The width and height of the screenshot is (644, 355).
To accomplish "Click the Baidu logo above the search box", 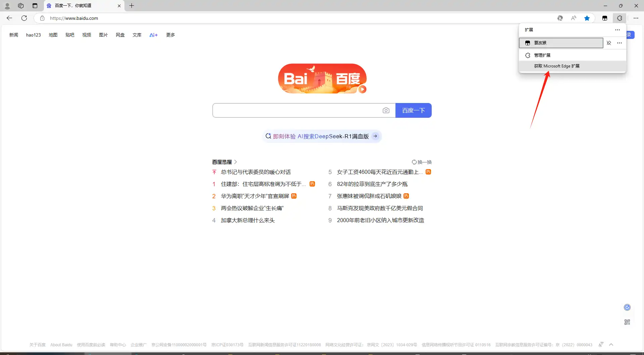I will pos(322,78).
